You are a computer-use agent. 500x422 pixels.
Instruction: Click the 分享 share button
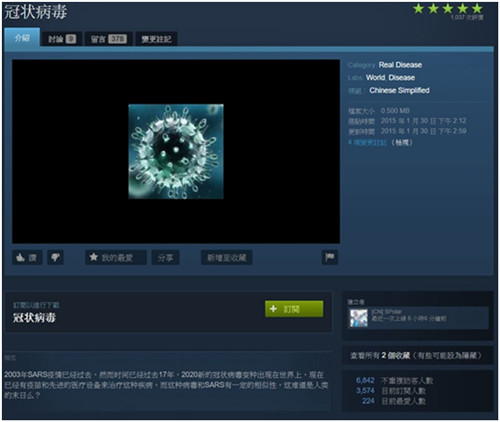click(x=165, y=257)
